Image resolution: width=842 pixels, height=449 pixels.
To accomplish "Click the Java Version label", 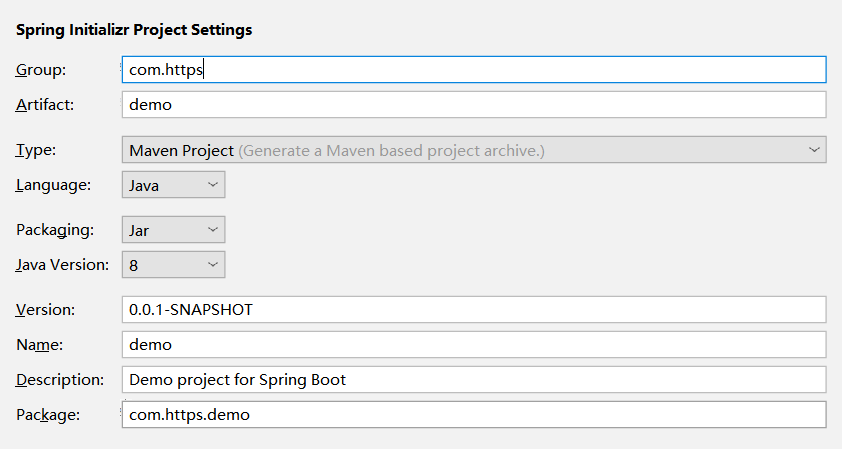I will click(60, 264).
